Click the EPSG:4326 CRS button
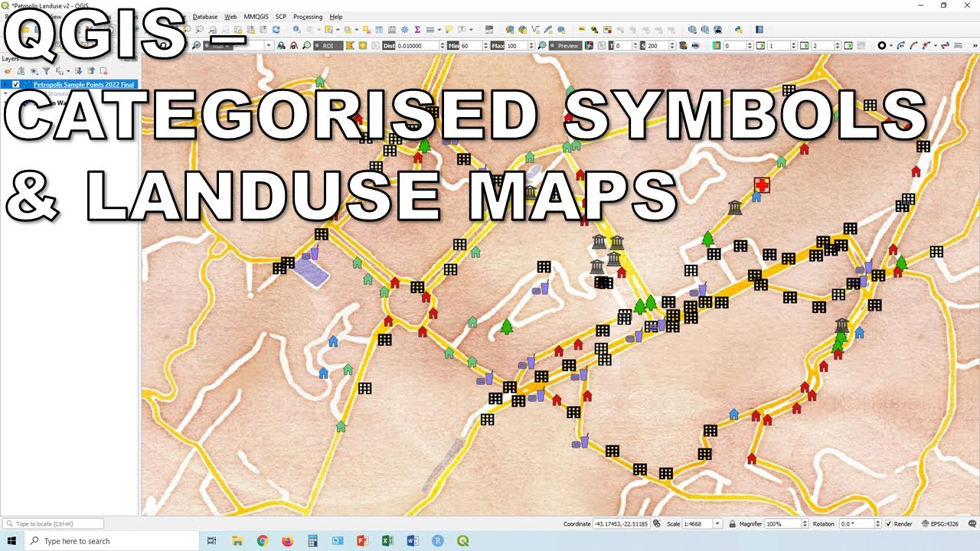980x551 pixels. pyautogui.click(x=941, y=523)
